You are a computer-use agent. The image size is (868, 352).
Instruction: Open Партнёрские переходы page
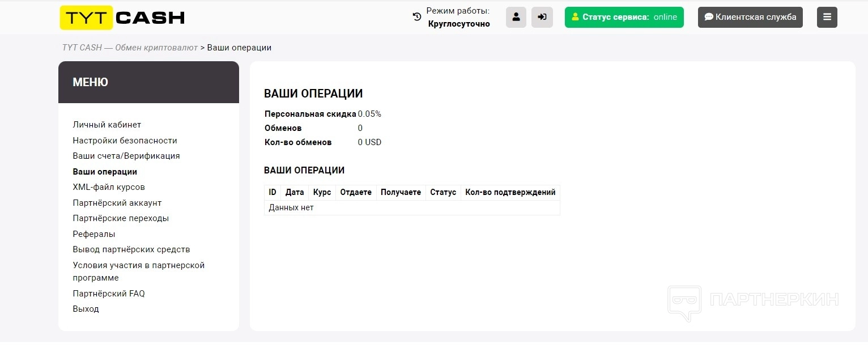point(121,218)
